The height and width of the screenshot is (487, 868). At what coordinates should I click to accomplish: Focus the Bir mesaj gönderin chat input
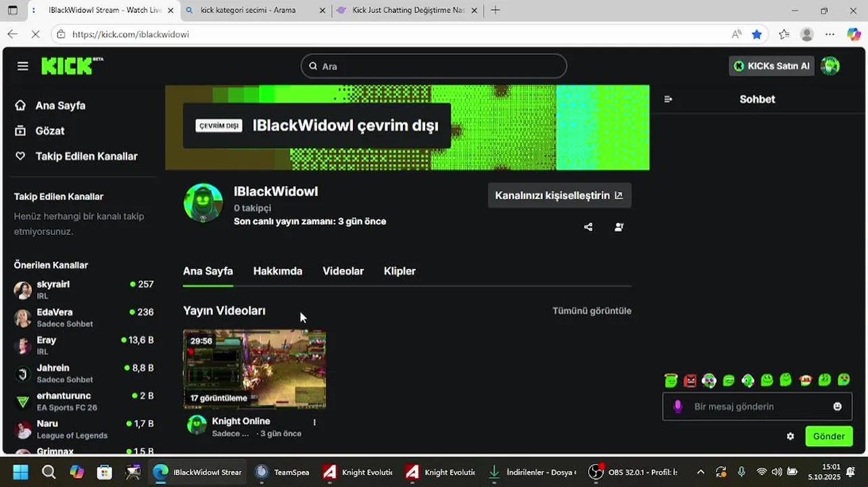[x=757, y=407]
